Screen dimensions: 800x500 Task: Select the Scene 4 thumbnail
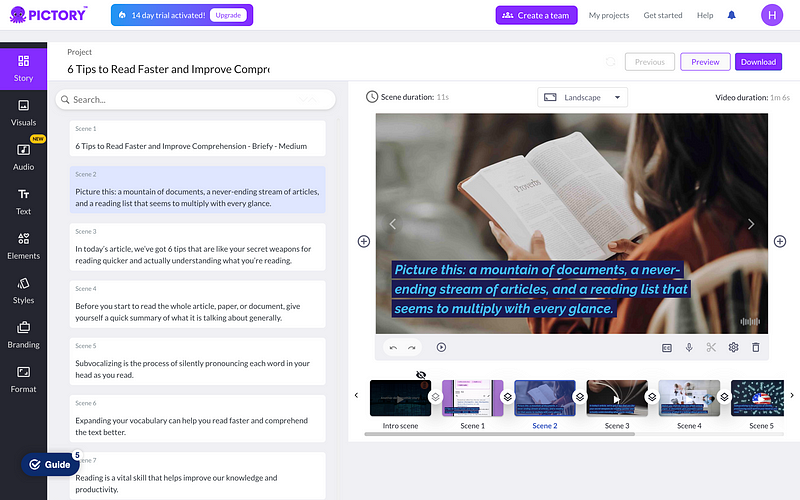click(x=689, y=398)
